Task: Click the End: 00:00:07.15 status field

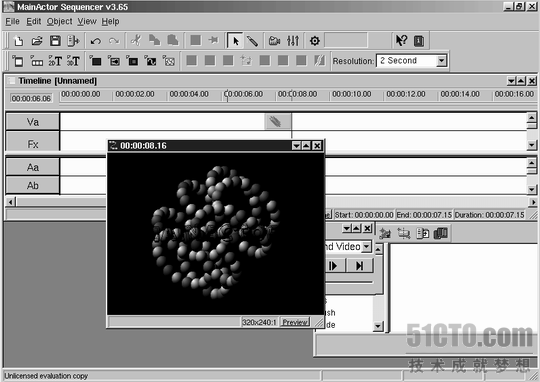Action: [424, 215]
